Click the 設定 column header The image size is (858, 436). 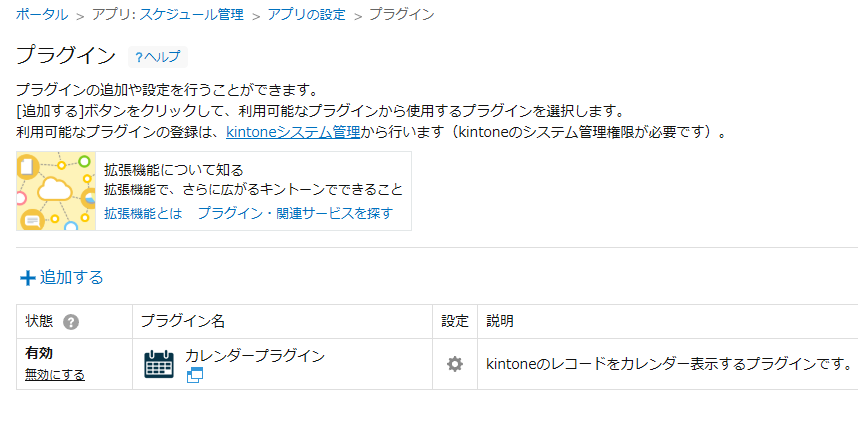pyautogui.click(x=455, y=321)
